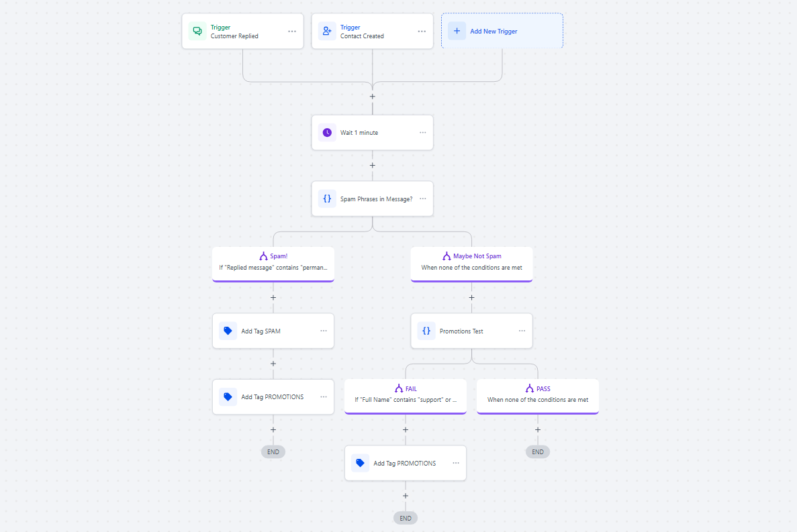
Task: Add step below Add Tag PROMOTIONS under FAIL
Action: point(406,496)
